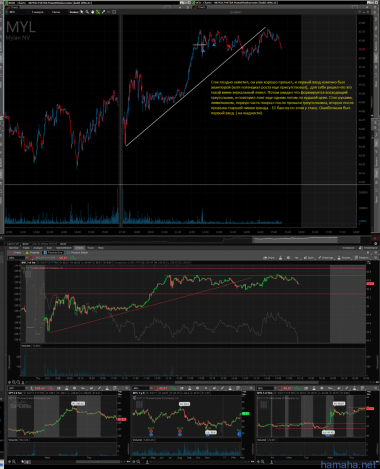Image resolution: width=380 pixels, height=469 pixels.
Task: Choose the hand pan tool in the top toolbar
Action: click(x=92, y=12)
